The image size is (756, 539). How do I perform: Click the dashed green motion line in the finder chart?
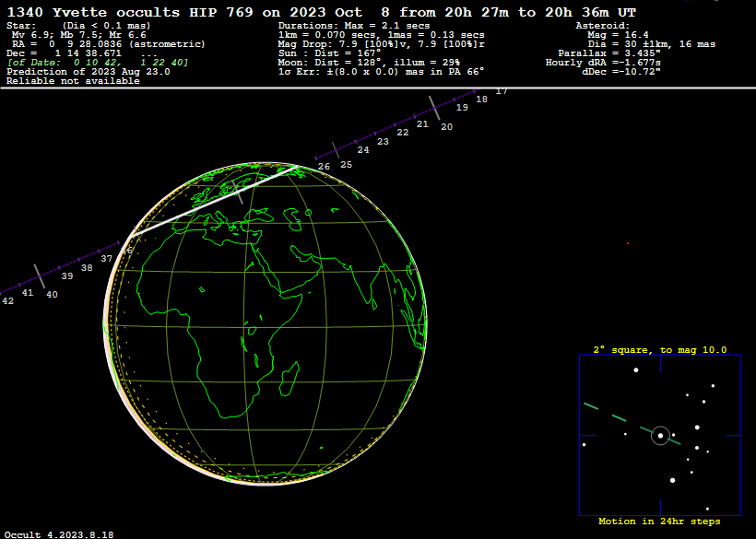pos(632,424)
